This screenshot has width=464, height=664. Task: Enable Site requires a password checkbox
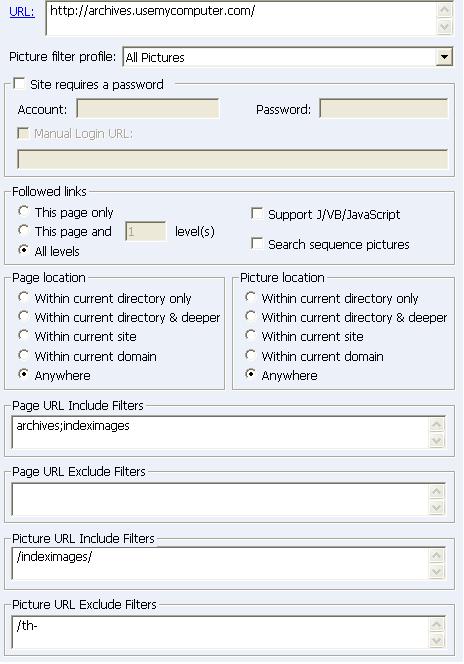pos(19,83)
